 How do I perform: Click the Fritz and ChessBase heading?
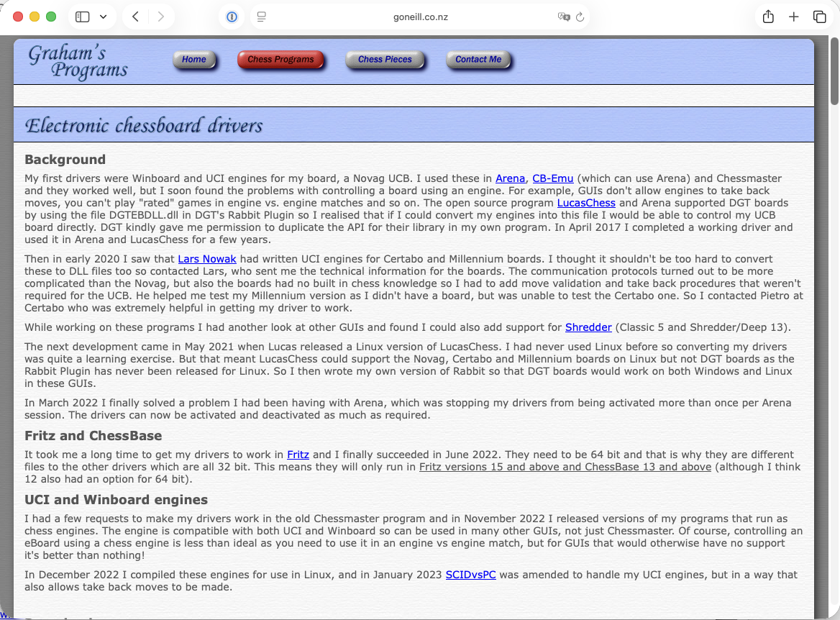pos(93,436)
